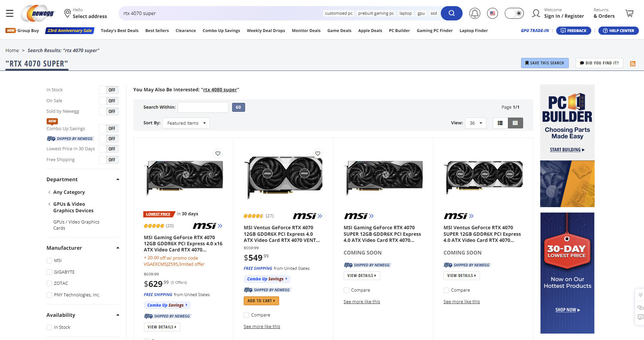Screen dimensions: 644x340
Task: Open Weekly Deal Drops menu item
Action: [266, 31]
